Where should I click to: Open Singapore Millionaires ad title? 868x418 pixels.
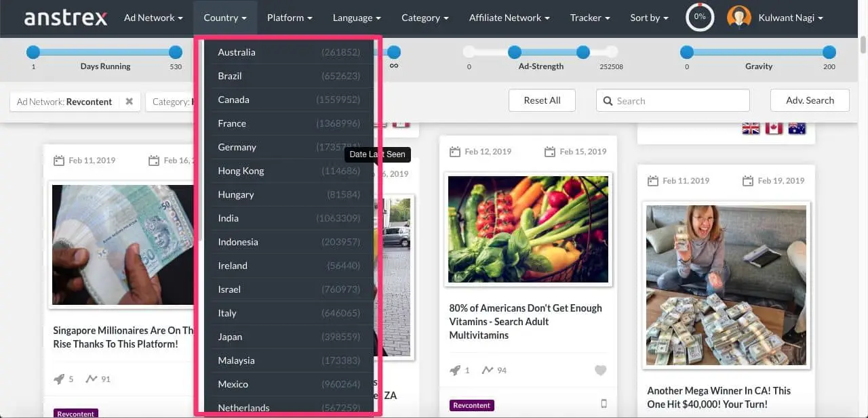(x=123, y=337)
